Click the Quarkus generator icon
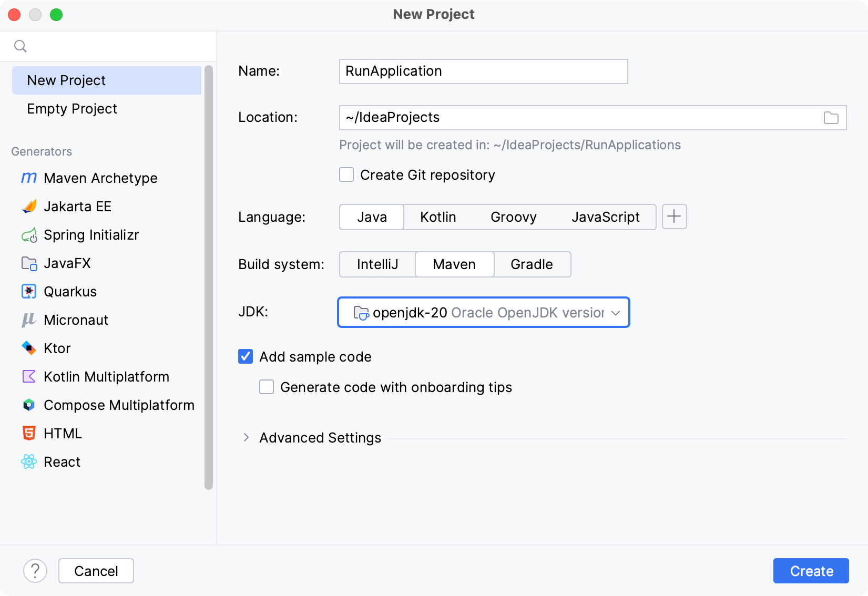Screen dimensions: 868x596 coord(29,291)
